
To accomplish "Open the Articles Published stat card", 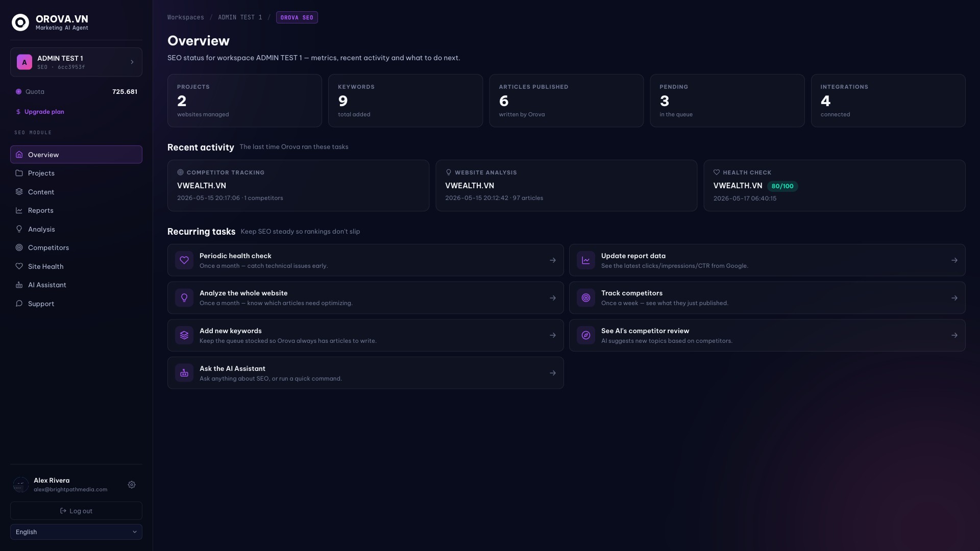I will (x=567, y=101).
